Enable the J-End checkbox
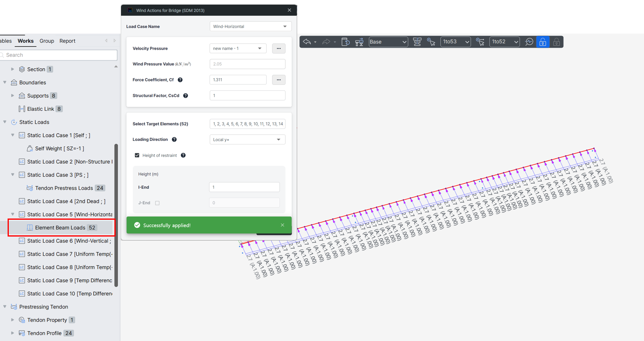The width and height of the screenshot is (644, 341). (x=157, y=203)
